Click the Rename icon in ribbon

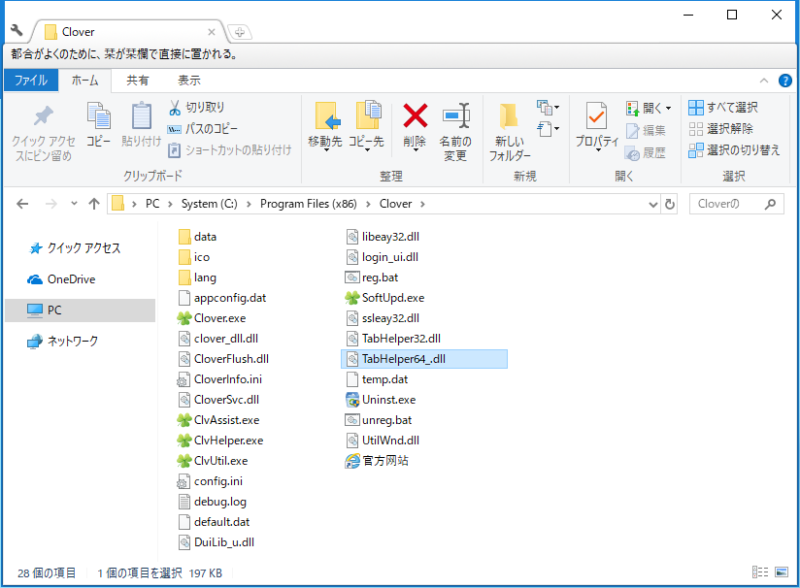(x=456, y=116)
